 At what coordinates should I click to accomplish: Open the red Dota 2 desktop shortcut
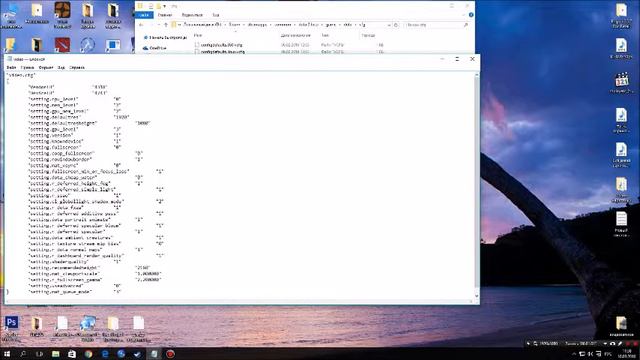point(62,45)
